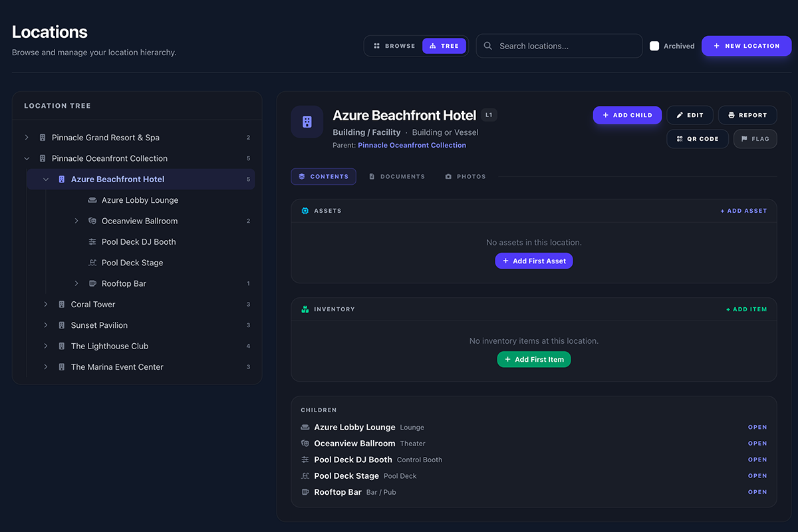Click the lounge icon next to Azure Lobby Lounge in tree
Viewport: 798px width, 532px height.
pos(92,200)
